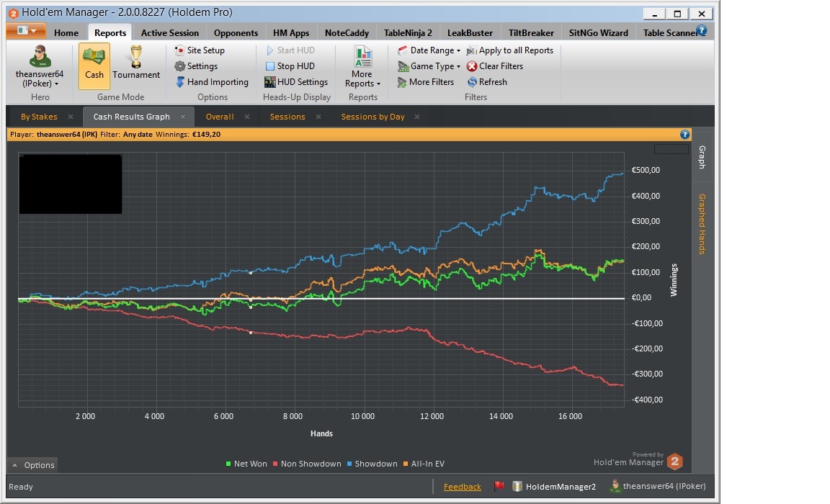Toggle the Showdown legend series
830x504 pixels.
click(x=372, y=464)
